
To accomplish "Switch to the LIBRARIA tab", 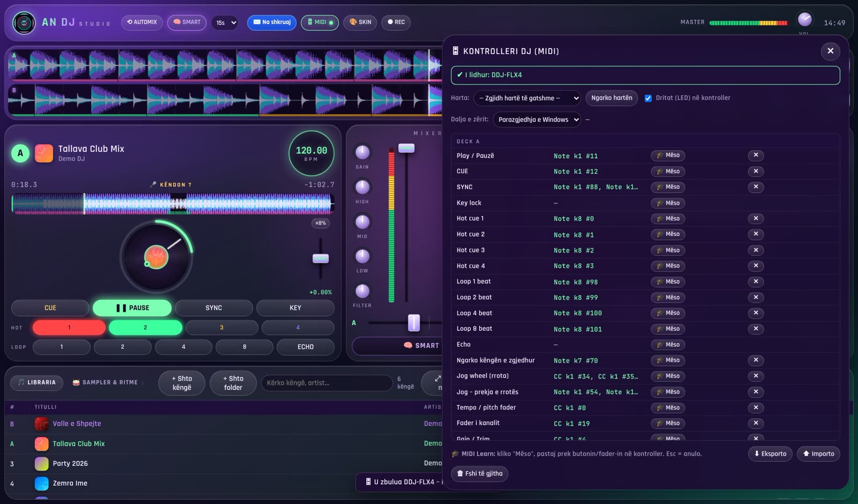I will [x=36, y=383].
